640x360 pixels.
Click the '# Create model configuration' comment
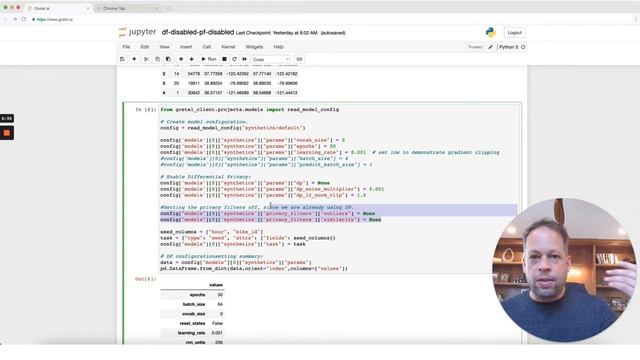tap(204, 122)
